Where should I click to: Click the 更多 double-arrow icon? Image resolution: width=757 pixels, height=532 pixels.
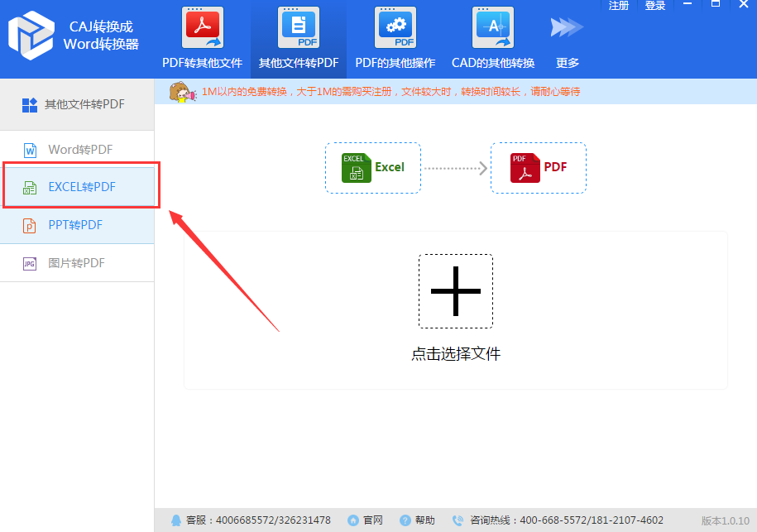(567, 27)
